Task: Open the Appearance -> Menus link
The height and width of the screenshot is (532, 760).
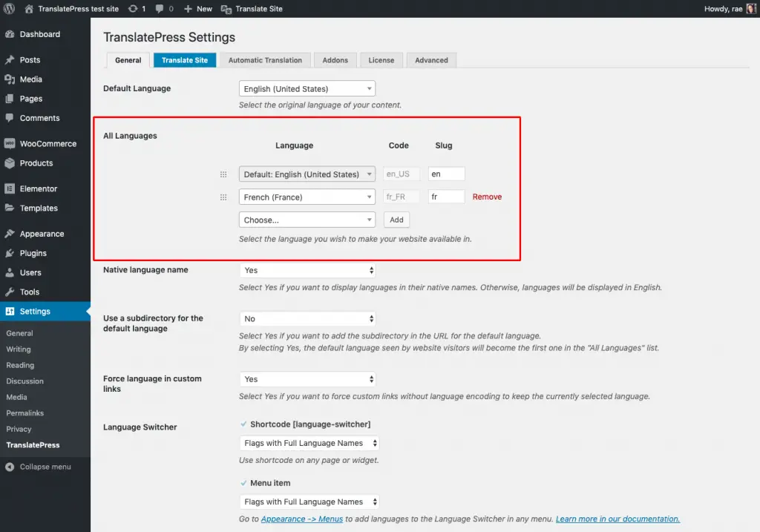Action: pos(302,519)
